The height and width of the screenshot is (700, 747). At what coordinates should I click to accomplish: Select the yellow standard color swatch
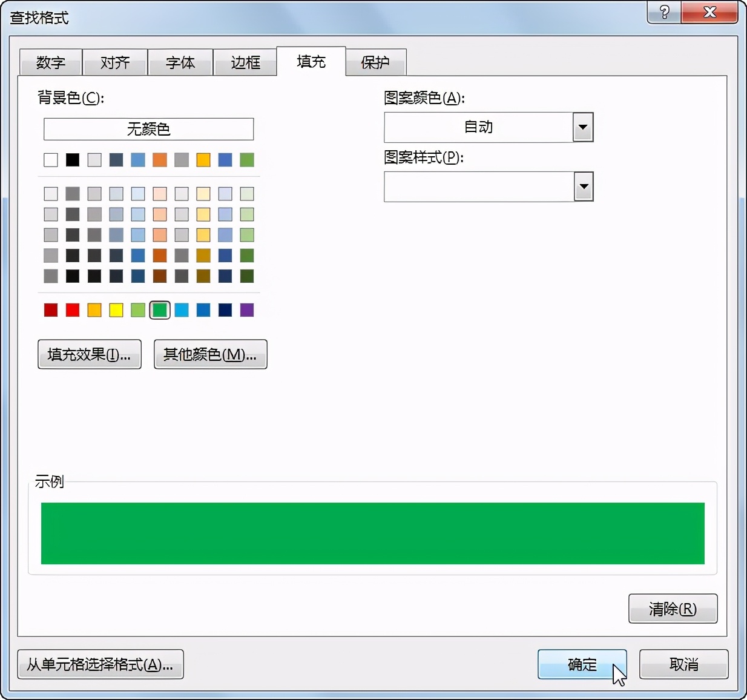tap(116, 309)
